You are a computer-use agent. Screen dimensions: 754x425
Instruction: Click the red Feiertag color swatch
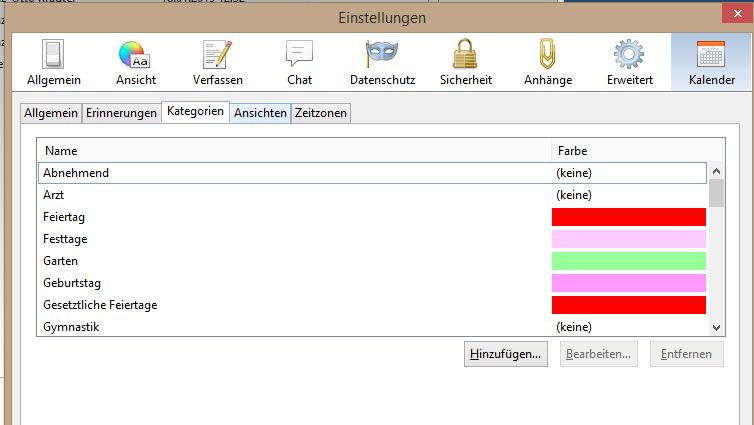click(628, 217)
